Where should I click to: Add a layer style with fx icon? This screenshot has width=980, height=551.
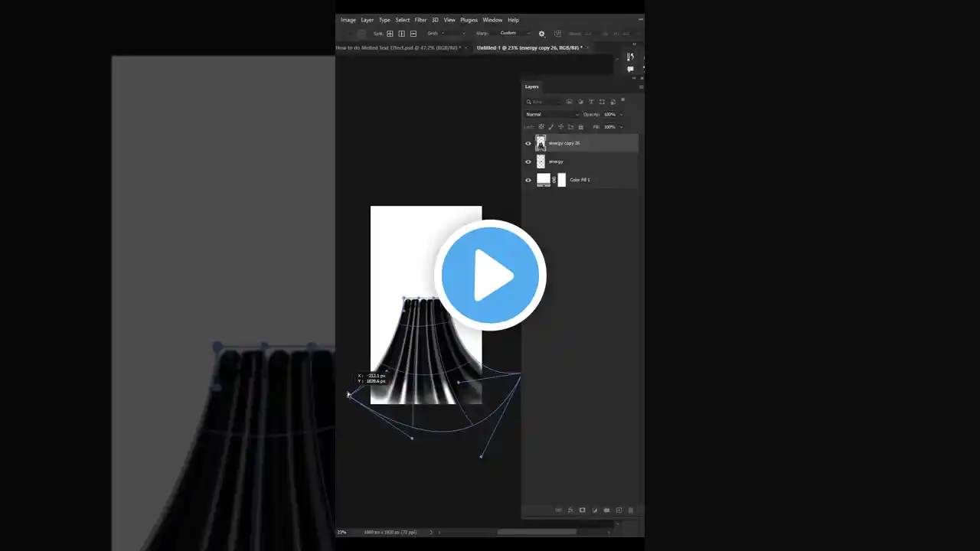tap(570, 510)
